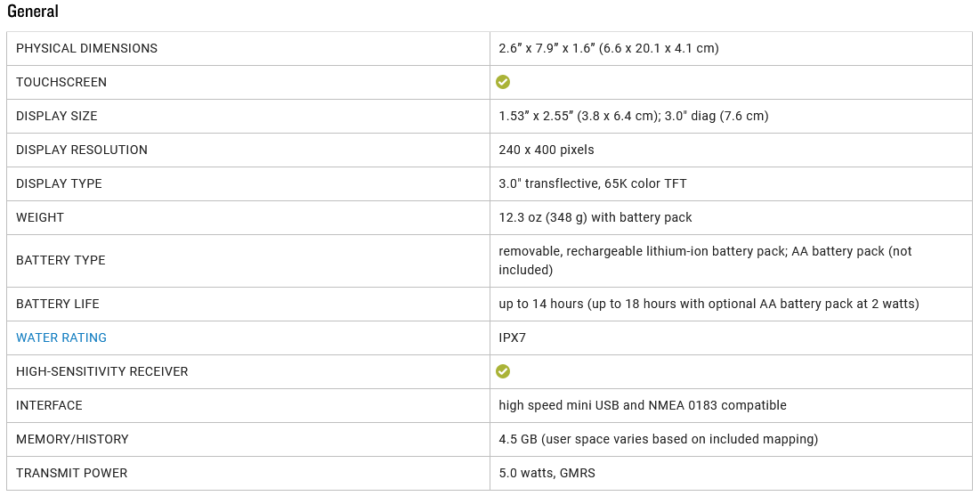
Task: Click the High-Sensitivity Receiver checkmark icon
Action: (503, 371)
